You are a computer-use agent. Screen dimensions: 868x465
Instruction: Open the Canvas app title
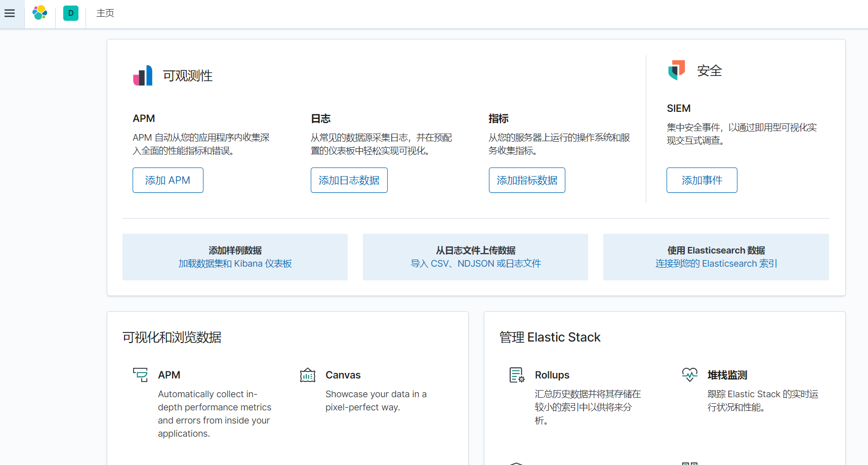pyautogui.click(x=343, y=375)
